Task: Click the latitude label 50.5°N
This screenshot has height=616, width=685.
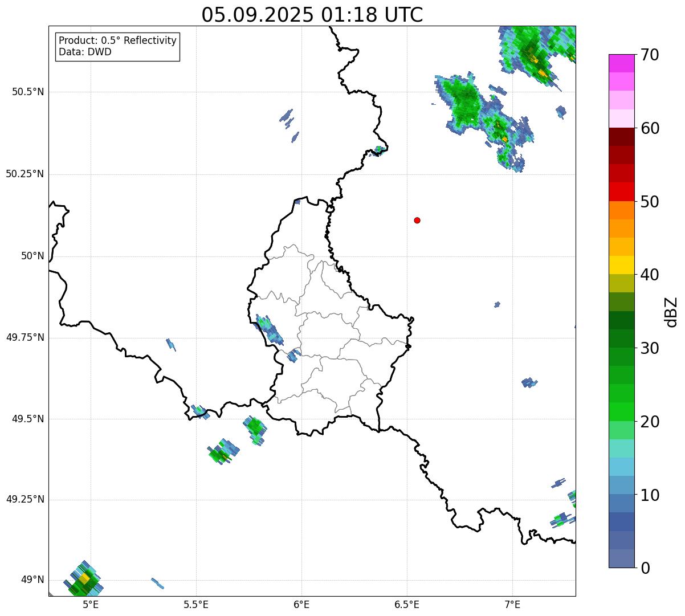Action: pyautogui.click(x=27, y=92)
